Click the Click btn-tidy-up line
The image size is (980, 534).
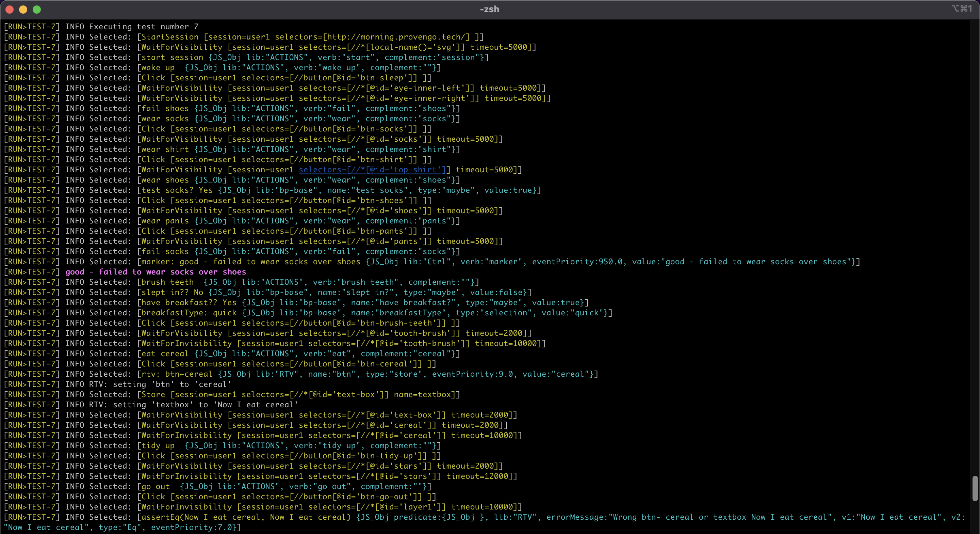click(223, 456)
